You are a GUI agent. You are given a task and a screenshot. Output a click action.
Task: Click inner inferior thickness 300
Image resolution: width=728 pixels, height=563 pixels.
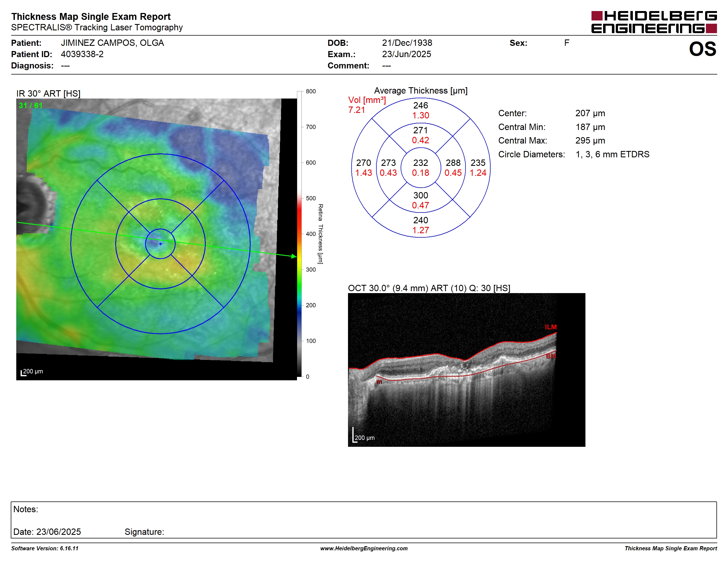click(x=421, y=195)
